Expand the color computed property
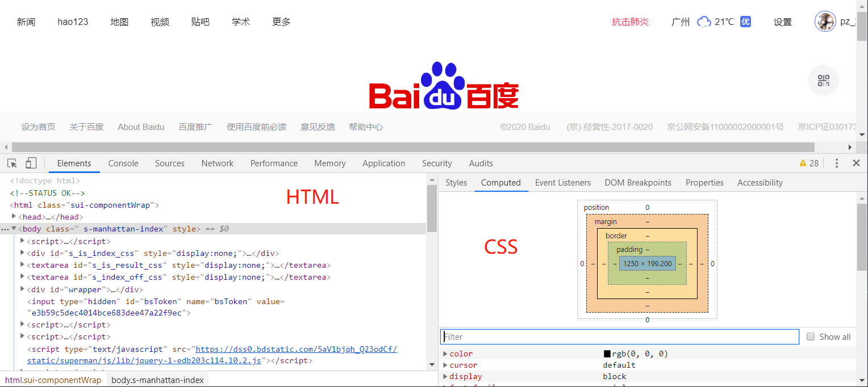 (x=445, y=354)
